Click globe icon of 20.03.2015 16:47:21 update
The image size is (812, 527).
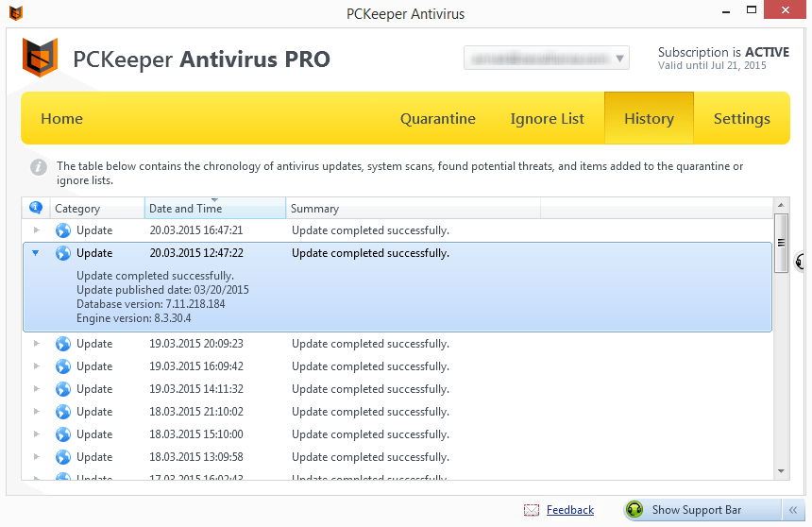point(63,230)
